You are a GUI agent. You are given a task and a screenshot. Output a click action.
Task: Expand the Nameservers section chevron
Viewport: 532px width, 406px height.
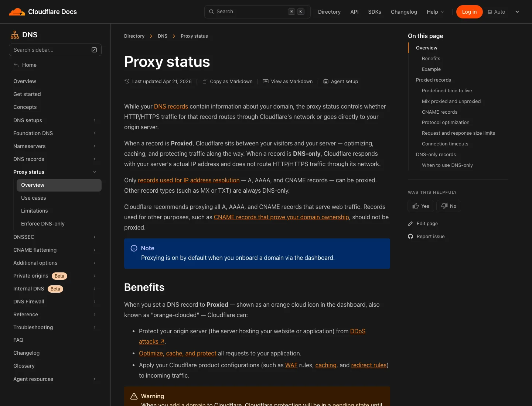pyautogui.click(x=95, y=146)
